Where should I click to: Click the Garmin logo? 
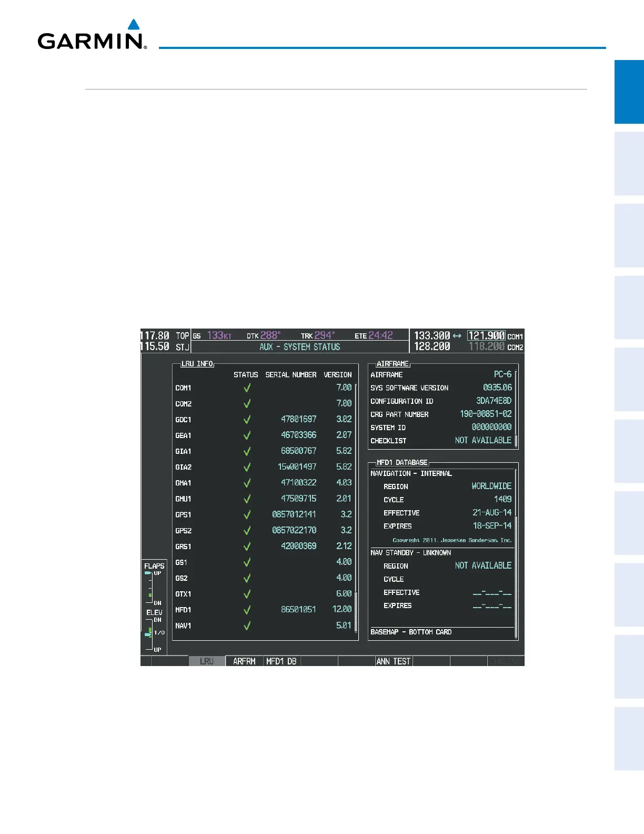[92, 35]
